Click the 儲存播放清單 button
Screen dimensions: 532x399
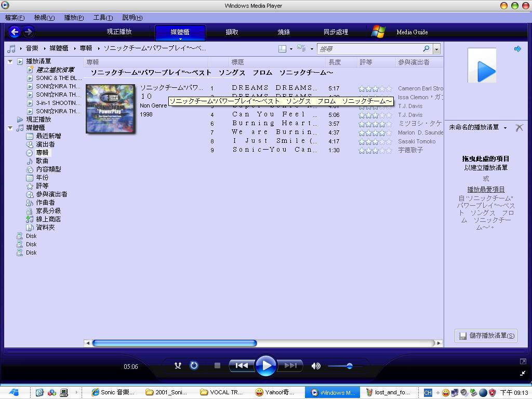coord(487,335)
